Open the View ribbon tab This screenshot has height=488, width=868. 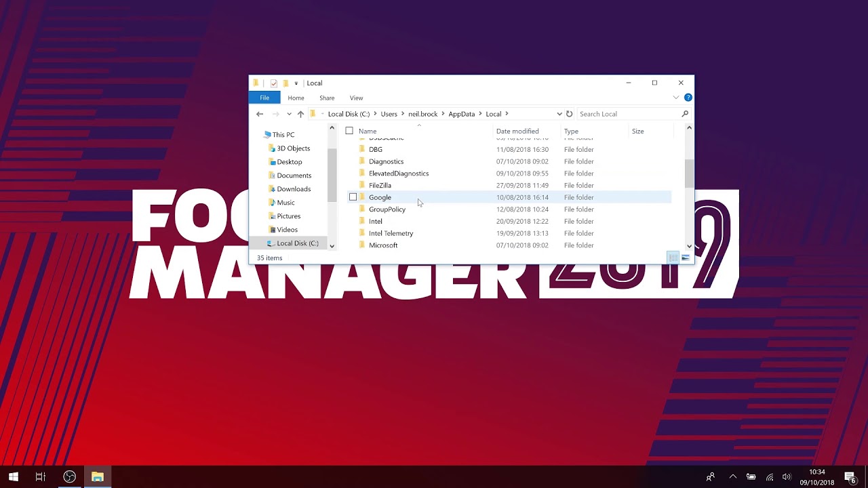coord(356,98)
